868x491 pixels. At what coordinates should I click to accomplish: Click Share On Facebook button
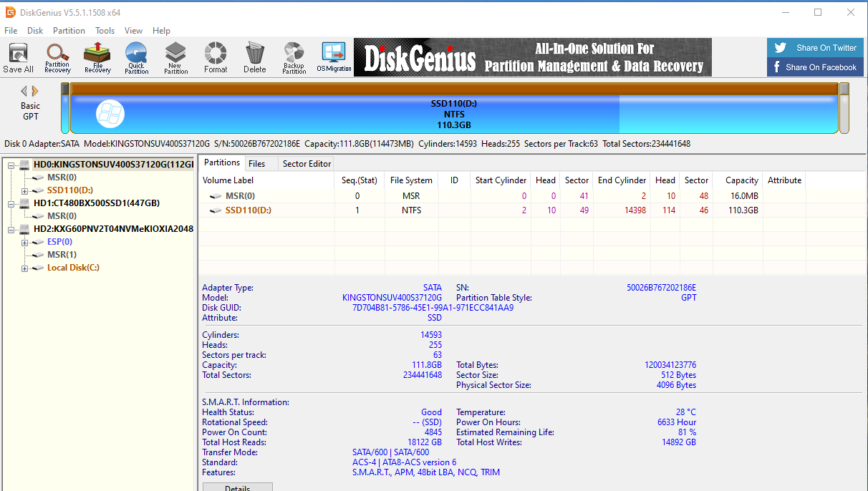pyautogui.click(x=816, y=67)
